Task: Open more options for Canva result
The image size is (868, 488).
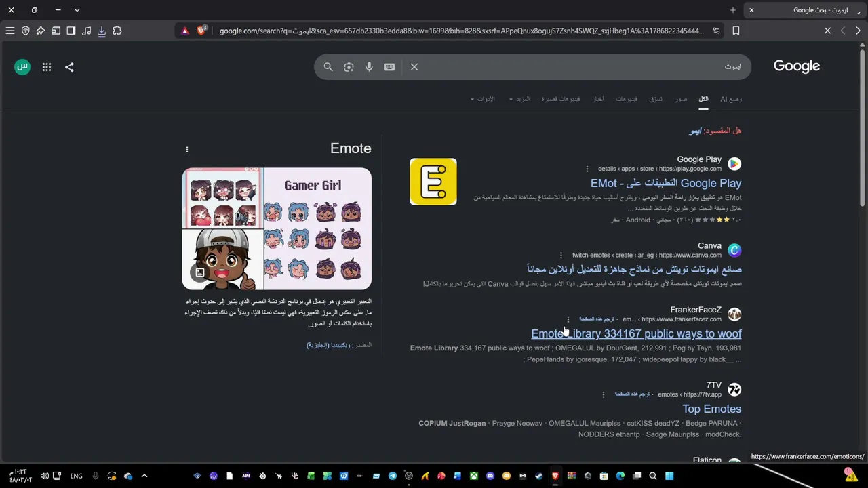Action: coord(561,256)
